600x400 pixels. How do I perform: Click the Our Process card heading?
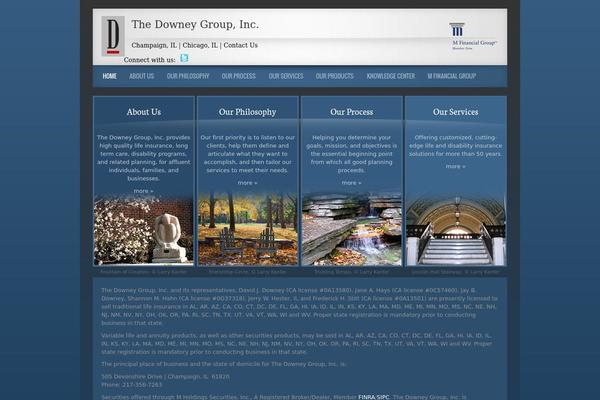tap(352, 112)
